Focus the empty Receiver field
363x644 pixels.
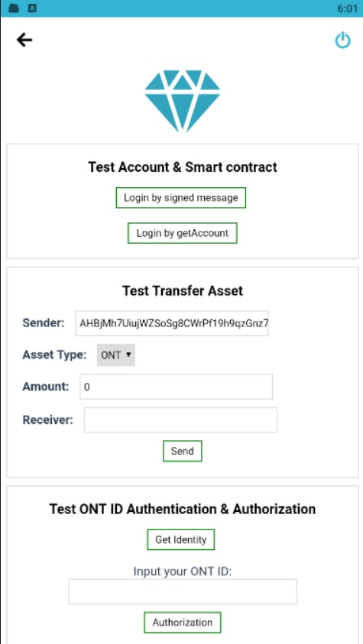click(180, 419)
